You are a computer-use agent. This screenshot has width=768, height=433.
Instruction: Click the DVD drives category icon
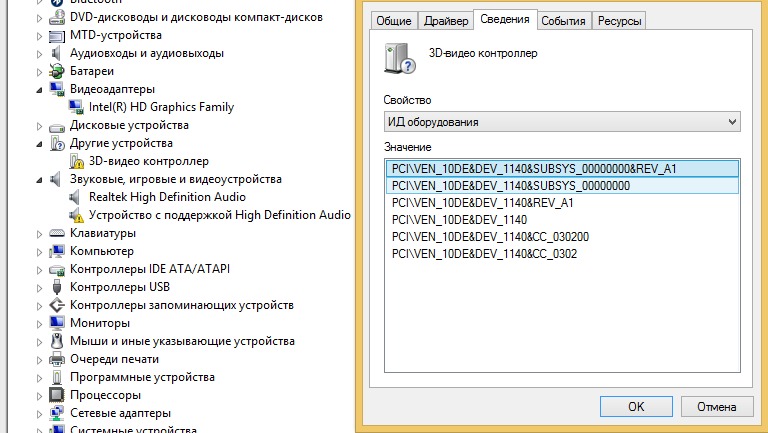pos(57,18)
